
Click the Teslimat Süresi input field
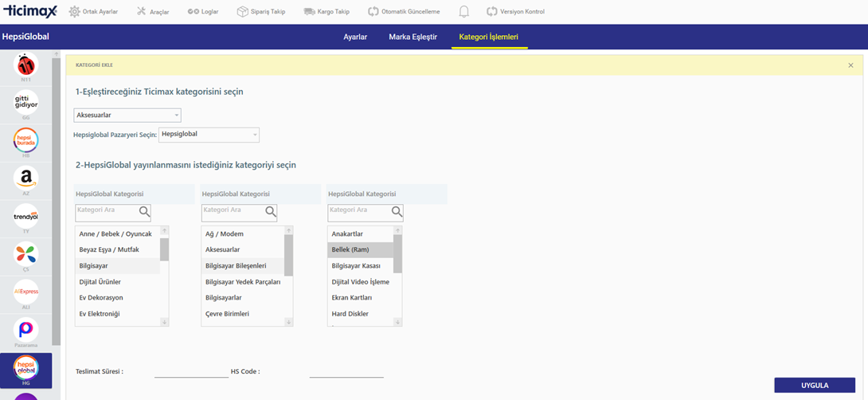192,371
